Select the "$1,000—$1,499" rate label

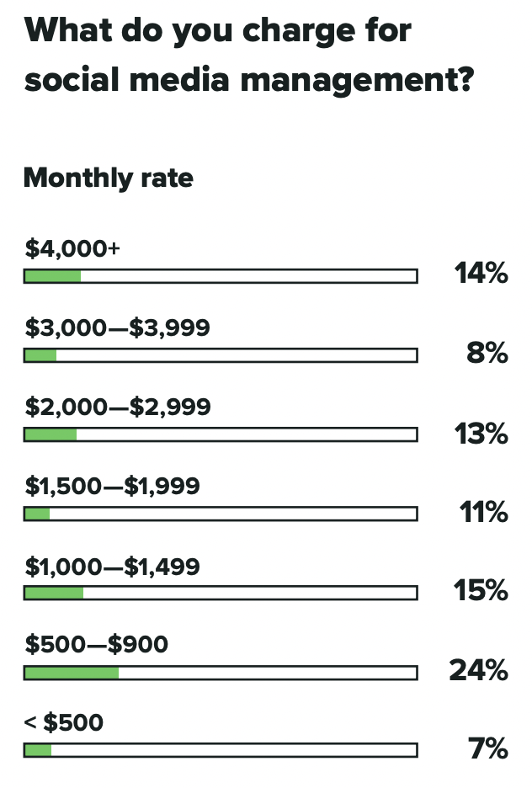point(112,565)
